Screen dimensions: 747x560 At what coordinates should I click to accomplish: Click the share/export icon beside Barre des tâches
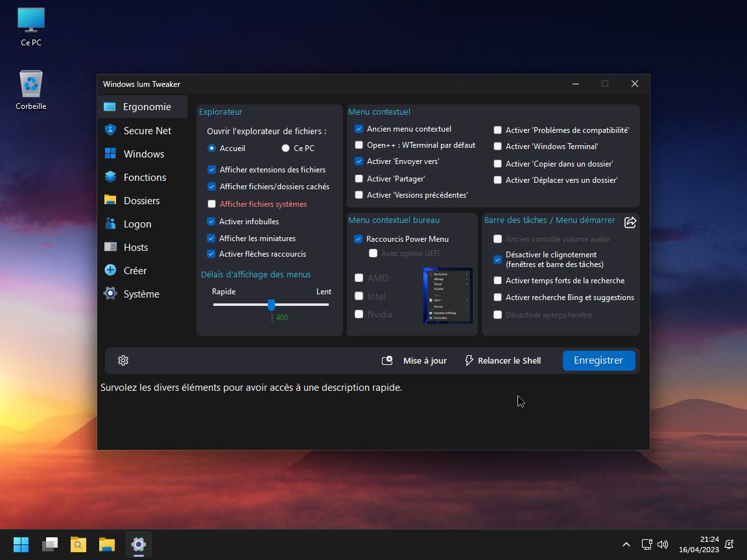630,222
